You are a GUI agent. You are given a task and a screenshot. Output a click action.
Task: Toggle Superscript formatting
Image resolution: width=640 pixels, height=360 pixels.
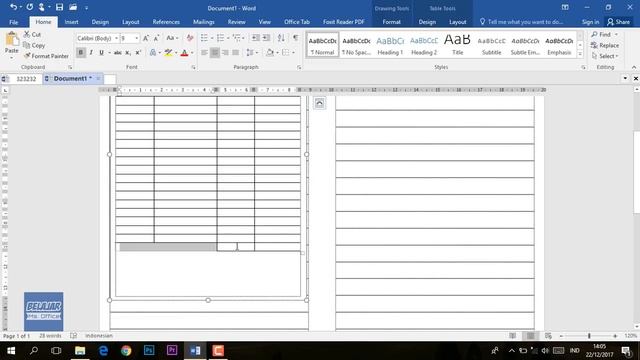pyautogui.click(x=138, y=53)
